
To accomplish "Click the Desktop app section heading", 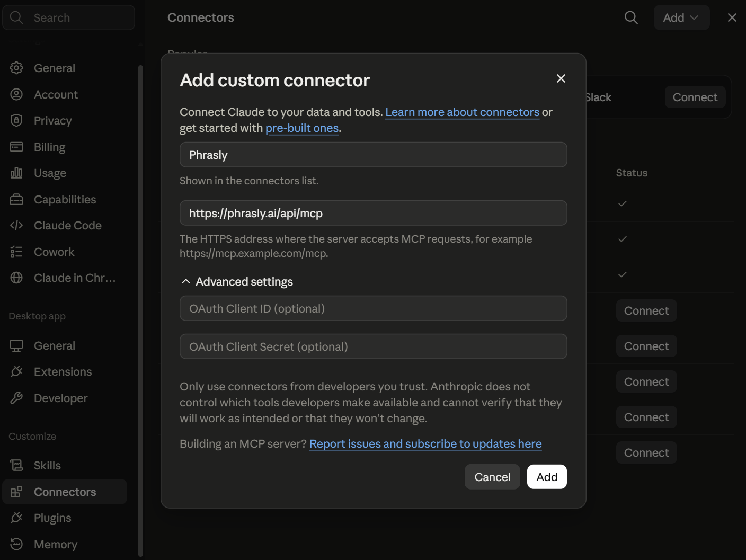I will 37,316.
